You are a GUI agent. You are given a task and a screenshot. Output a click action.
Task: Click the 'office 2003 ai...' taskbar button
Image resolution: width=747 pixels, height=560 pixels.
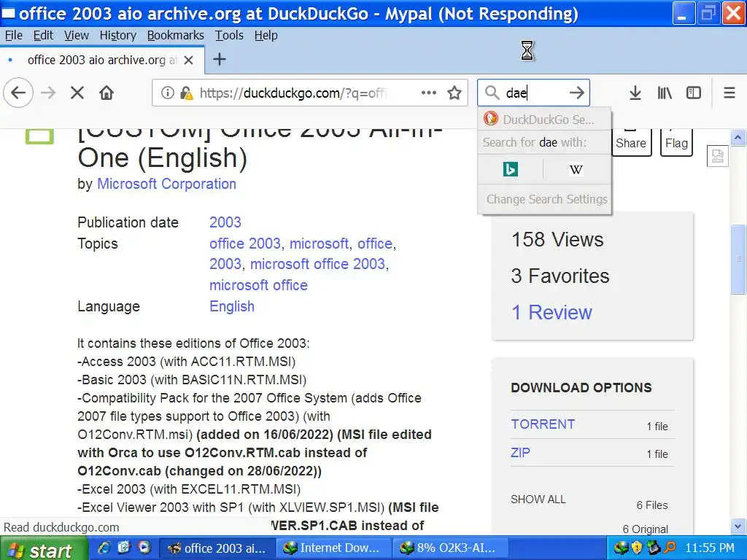point(217,548)
